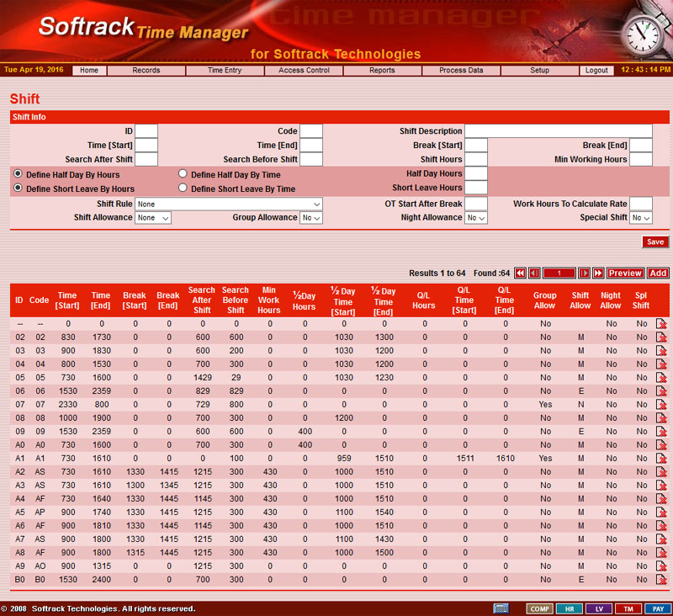Jump to the last results page

pyautogui.click(x=598, y=273)
